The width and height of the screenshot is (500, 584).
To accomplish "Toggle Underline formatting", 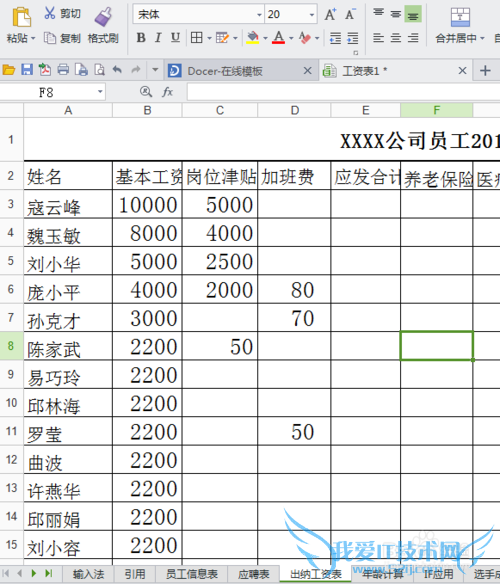I will (x=175, y=38).
